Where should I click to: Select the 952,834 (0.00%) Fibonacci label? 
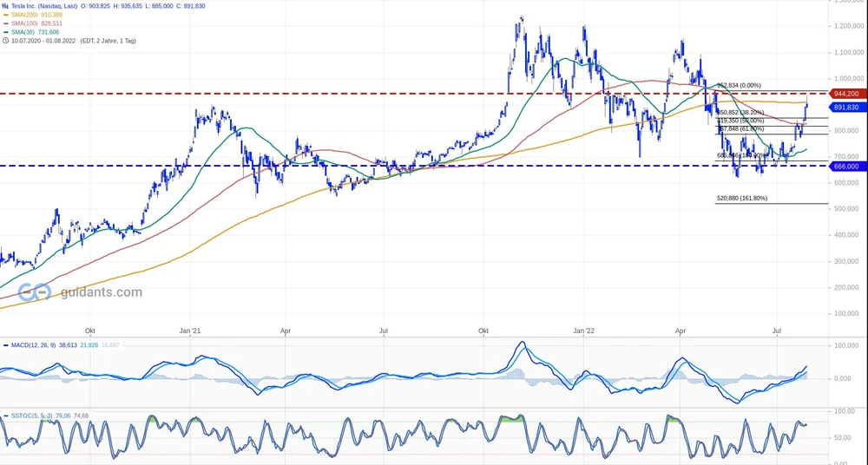pos(739,85)
